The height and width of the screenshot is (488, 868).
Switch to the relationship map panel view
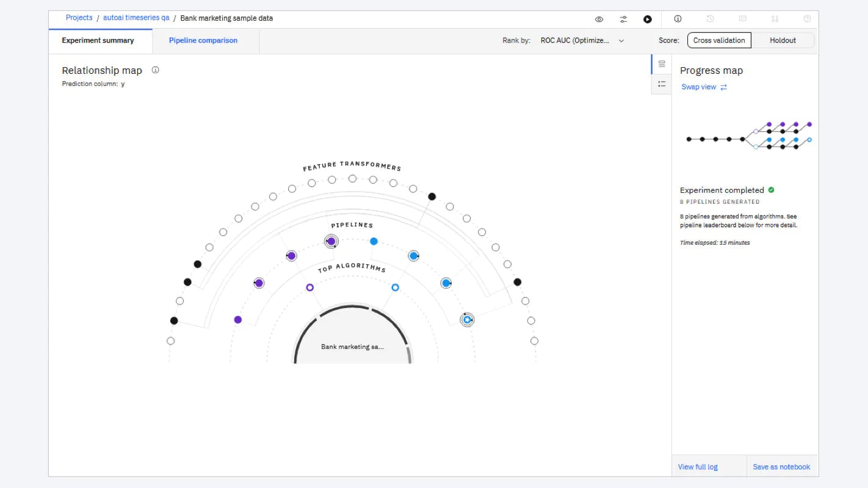point(661,63)
